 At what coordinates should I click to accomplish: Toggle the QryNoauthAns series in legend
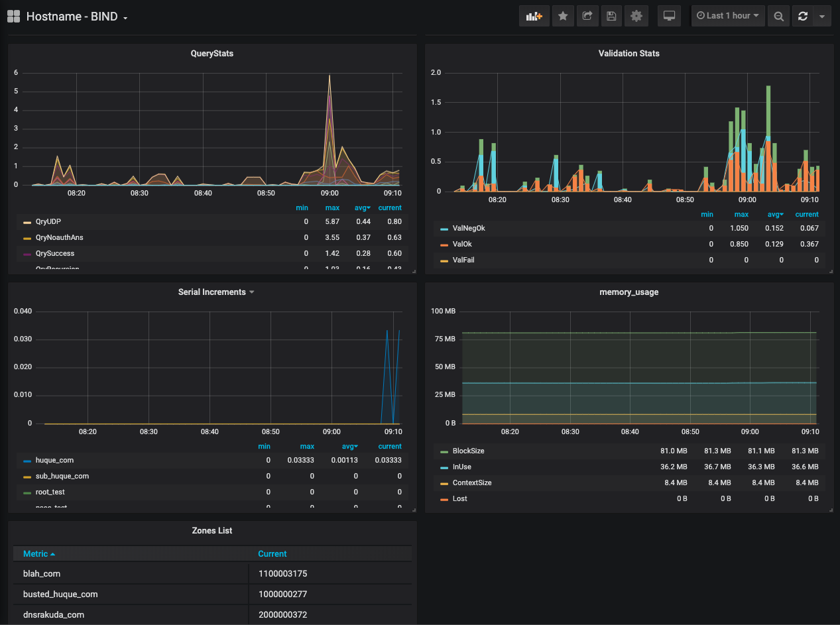tap(60, 237)
